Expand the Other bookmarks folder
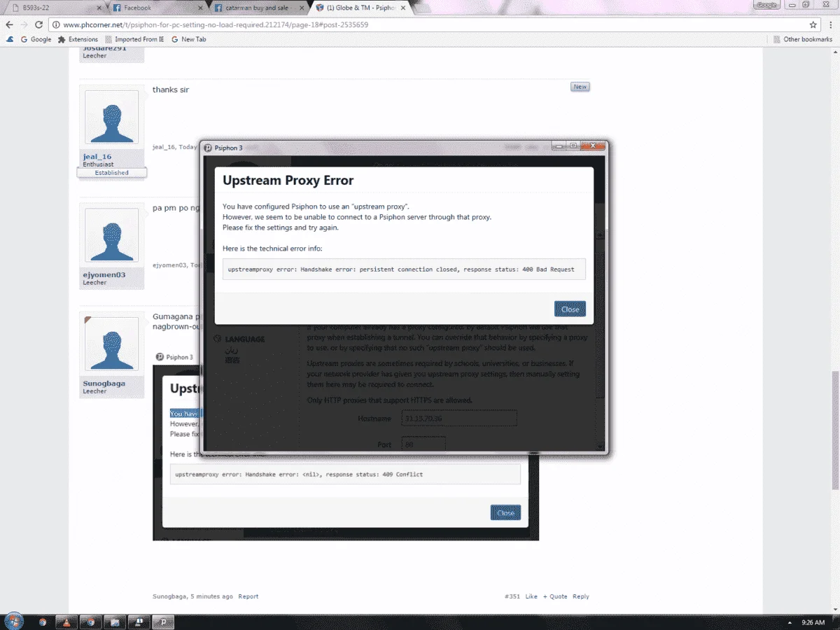 click(x=802, y=39)
